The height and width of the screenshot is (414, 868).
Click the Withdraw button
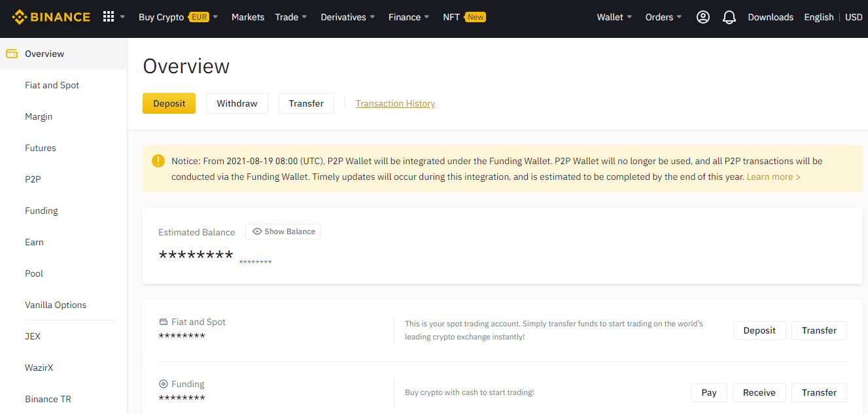click(x=237, y=103)
